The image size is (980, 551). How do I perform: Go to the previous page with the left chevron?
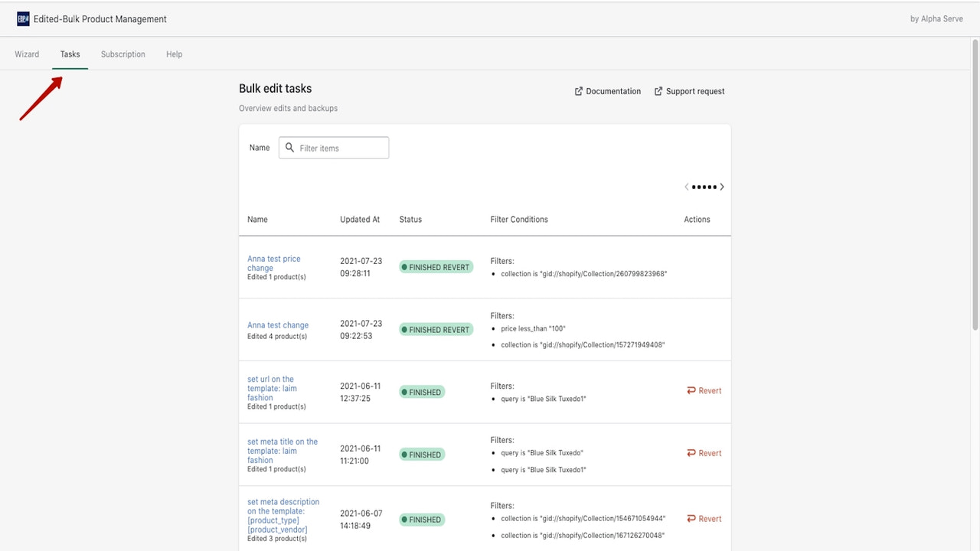point(686,186)
